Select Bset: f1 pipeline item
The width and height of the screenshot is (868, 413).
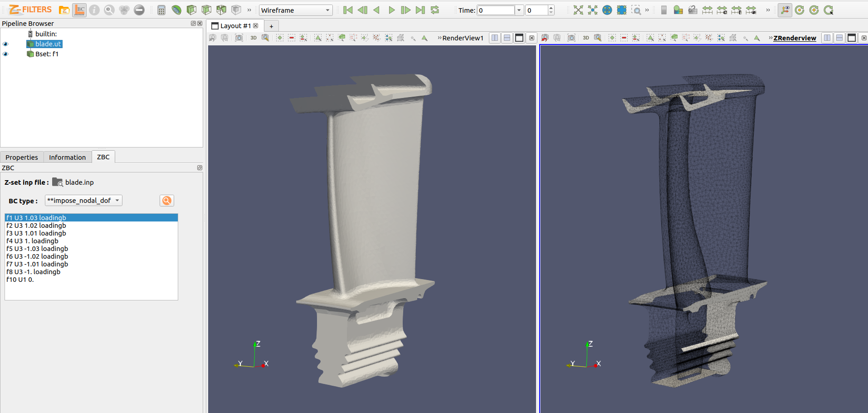pyautogui.click(x=43, y=54)
